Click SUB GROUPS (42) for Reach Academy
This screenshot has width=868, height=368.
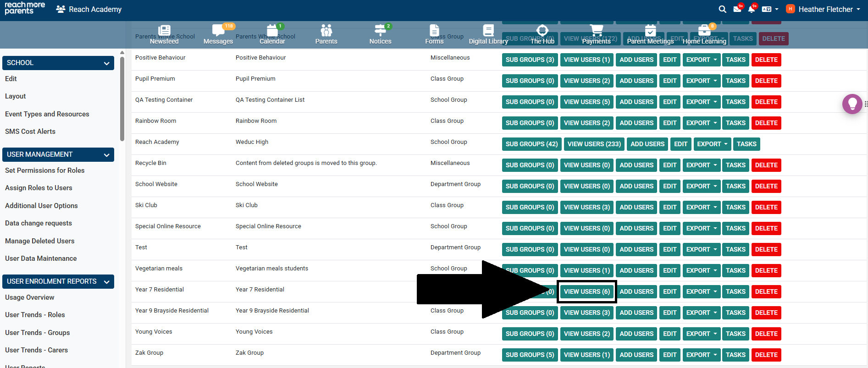click(x=531, y=144)
